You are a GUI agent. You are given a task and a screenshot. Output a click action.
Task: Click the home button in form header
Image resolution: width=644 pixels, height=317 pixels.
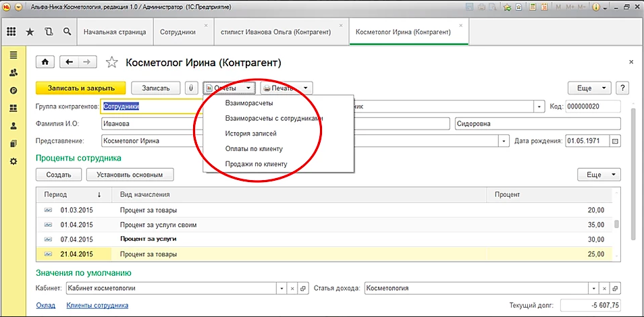pos(45,62)
